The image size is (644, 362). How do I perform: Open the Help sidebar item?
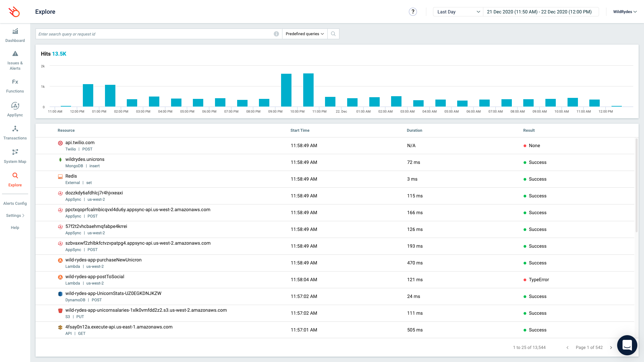(15, 228)
